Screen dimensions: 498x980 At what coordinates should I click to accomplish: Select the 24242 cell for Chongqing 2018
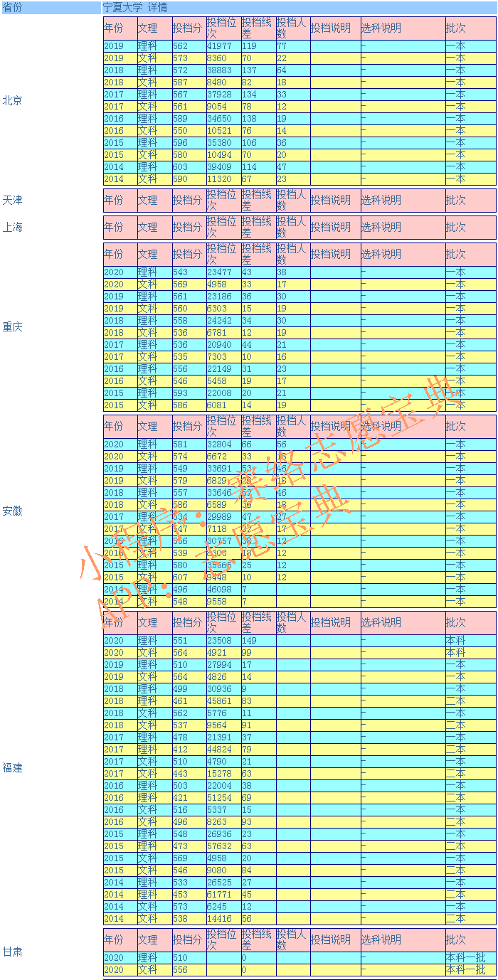pyautogui.click(x=223, y=321)
